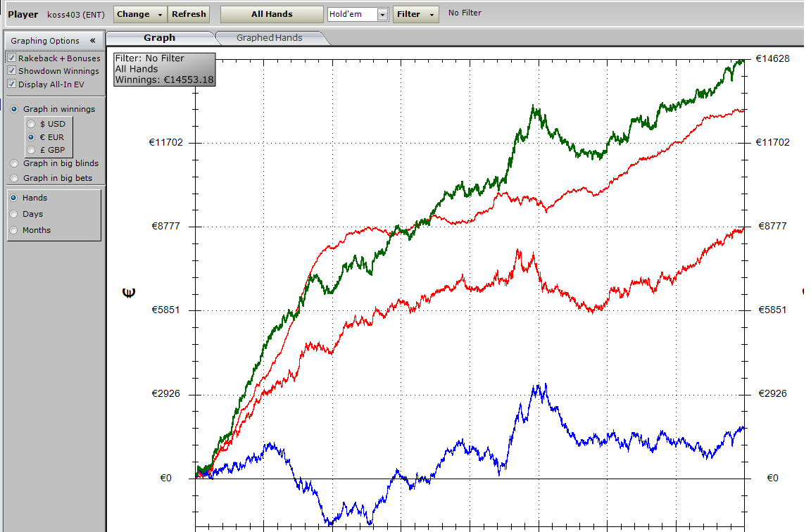Open the Change player dropdown

click(x=139, y=14)
